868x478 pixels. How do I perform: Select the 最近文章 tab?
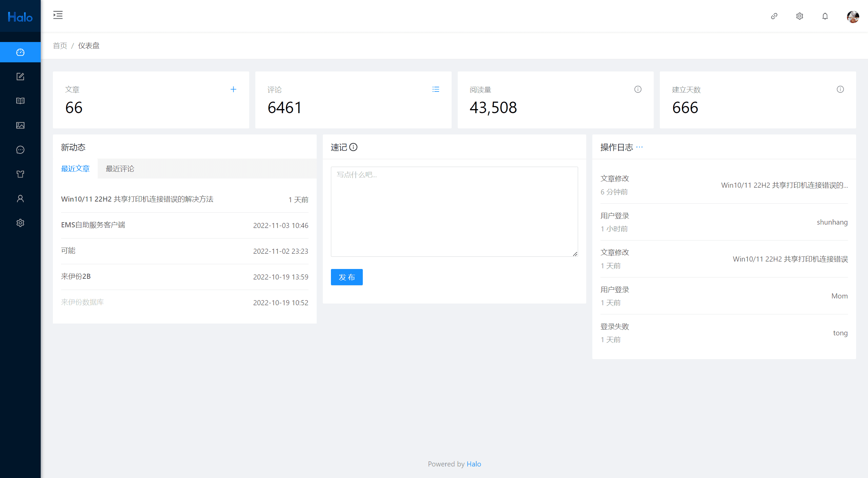click(x=75, y=169)
